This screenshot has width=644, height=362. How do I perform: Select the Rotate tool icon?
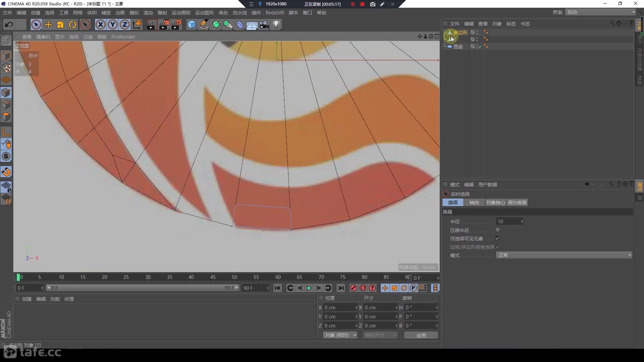[72, 24]
